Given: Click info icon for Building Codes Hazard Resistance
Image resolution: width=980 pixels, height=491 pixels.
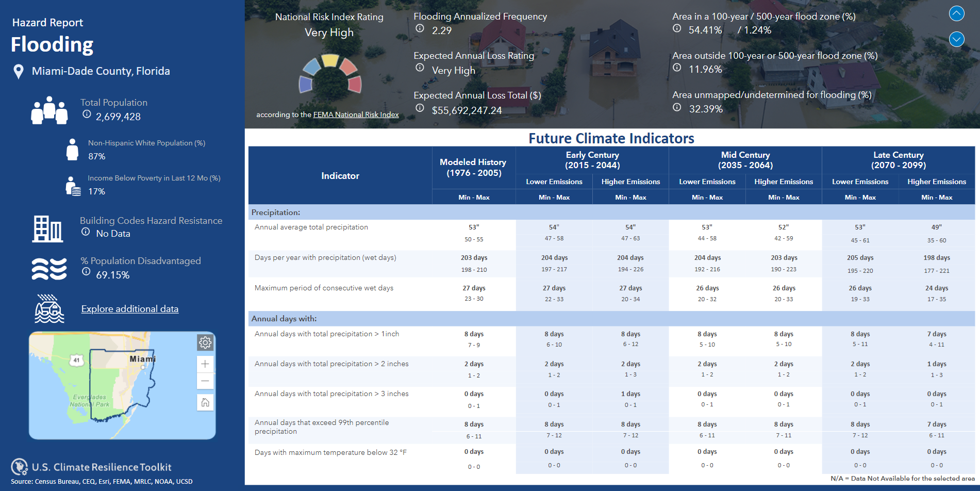Looking at the screenshot, I should (86, 232).
